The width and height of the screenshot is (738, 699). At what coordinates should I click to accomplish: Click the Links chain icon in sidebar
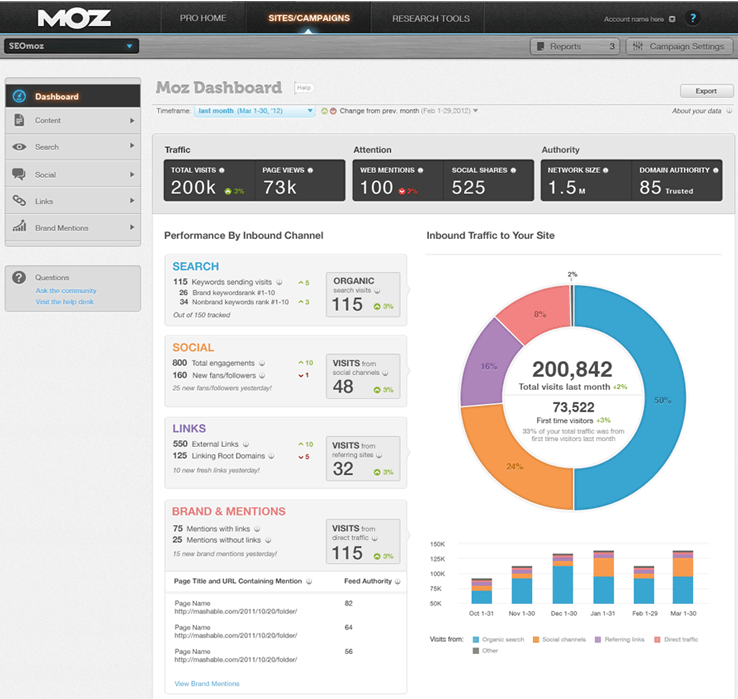pyautogui.click(x=19, y=201)
